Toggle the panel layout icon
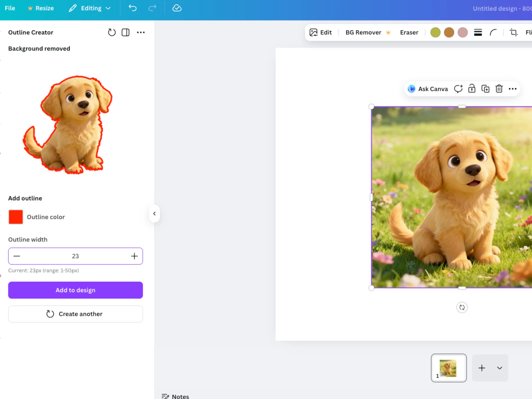532x399 pixels. click(x=125, y=32)
